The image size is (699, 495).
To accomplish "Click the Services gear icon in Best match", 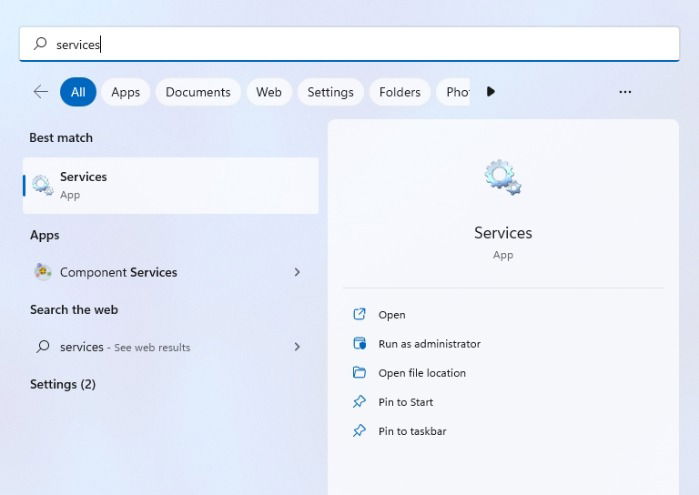I will 43,185.
